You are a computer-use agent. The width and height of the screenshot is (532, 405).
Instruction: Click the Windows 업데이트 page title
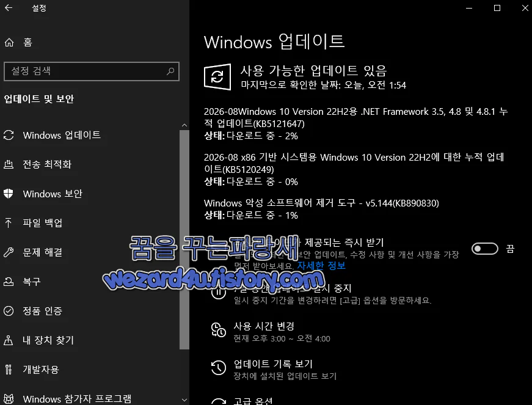click(x=274, y=42)
